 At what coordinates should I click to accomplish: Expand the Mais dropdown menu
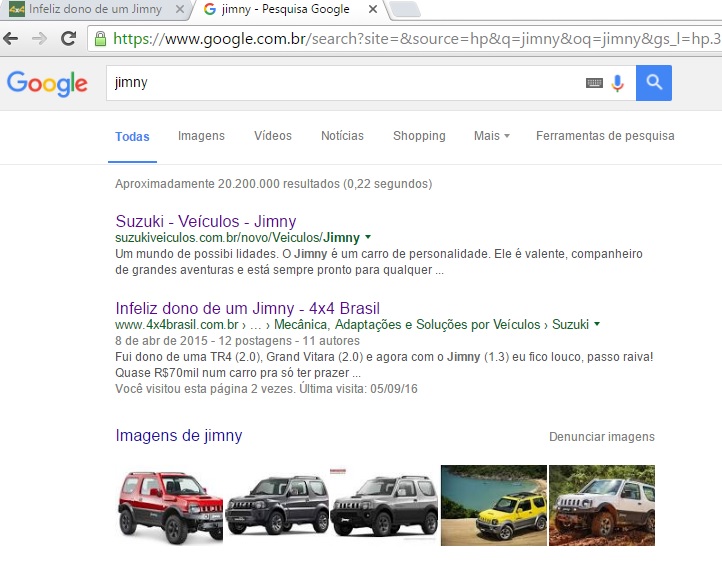492,136
